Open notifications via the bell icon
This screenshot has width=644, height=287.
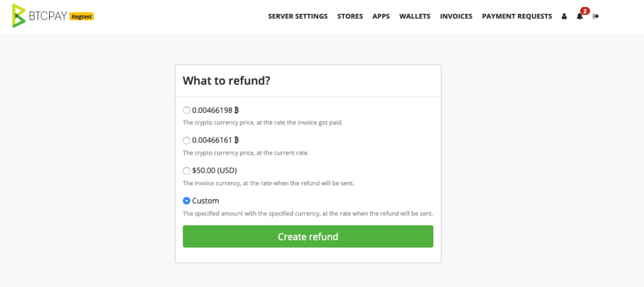[579, 16]
